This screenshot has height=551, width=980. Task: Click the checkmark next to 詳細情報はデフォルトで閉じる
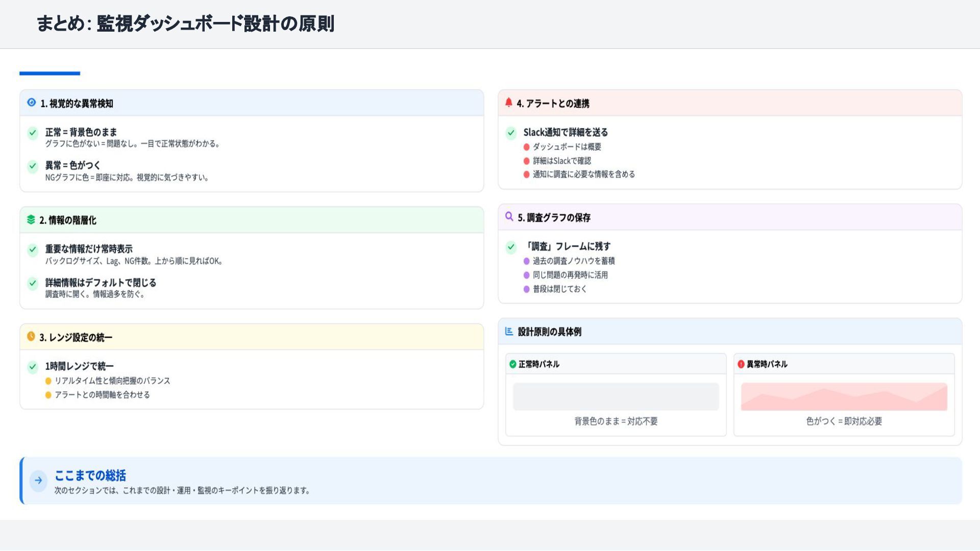(33, 283)
